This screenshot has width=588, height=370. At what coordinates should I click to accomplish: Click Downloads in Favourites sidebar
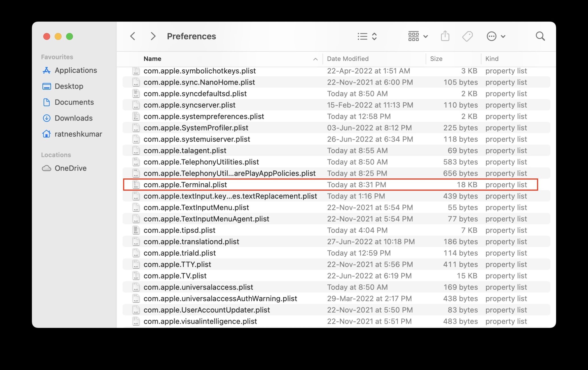pos(73,118)
